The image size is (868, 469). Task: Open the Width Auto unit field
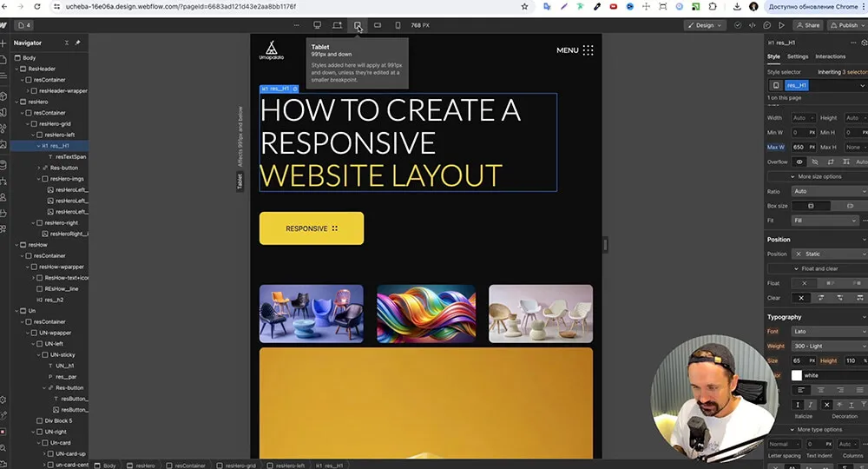(x=803, y=118)
